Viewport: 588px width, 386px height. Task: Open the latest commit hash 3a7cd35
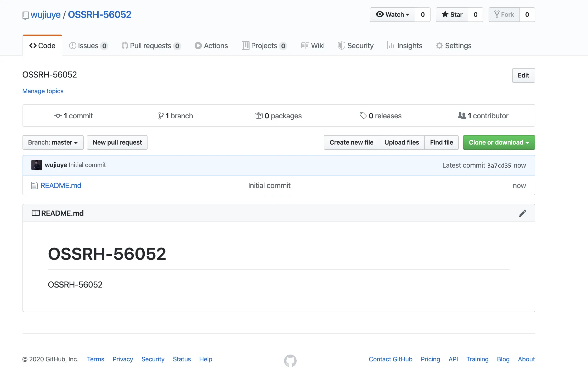[499, 166]
